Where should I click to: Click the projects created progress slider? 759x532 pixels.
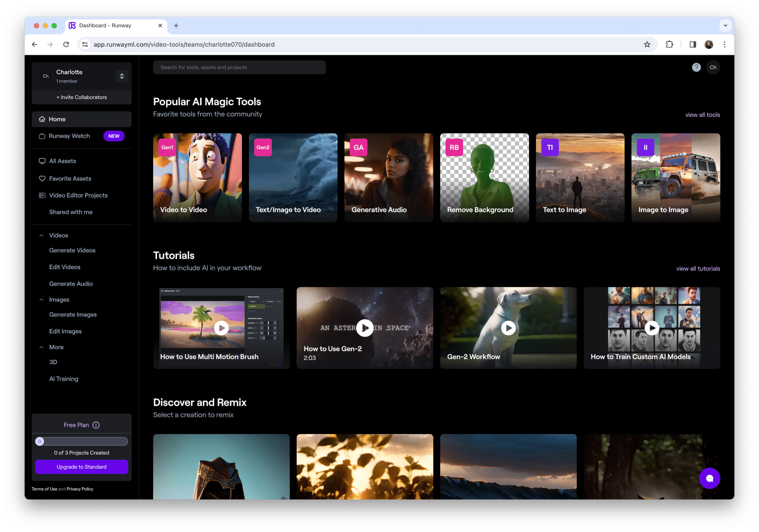coord(81,441)
